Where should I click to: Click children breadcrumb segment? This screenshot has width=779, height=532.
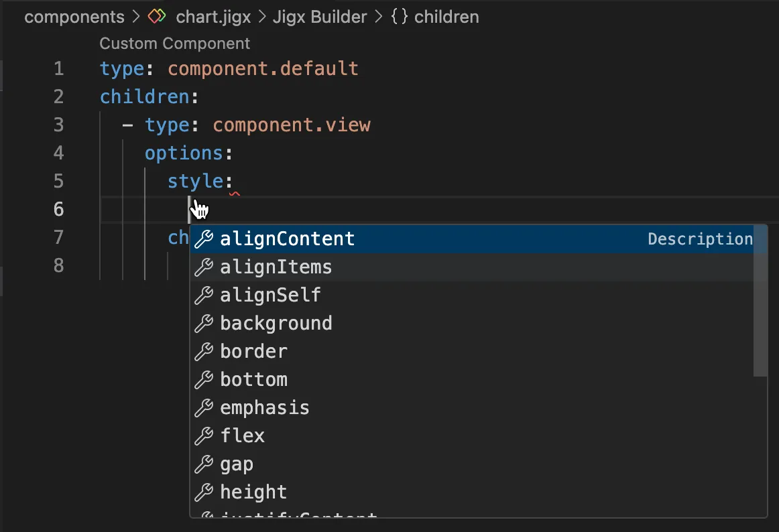click(x=446, y=17)
